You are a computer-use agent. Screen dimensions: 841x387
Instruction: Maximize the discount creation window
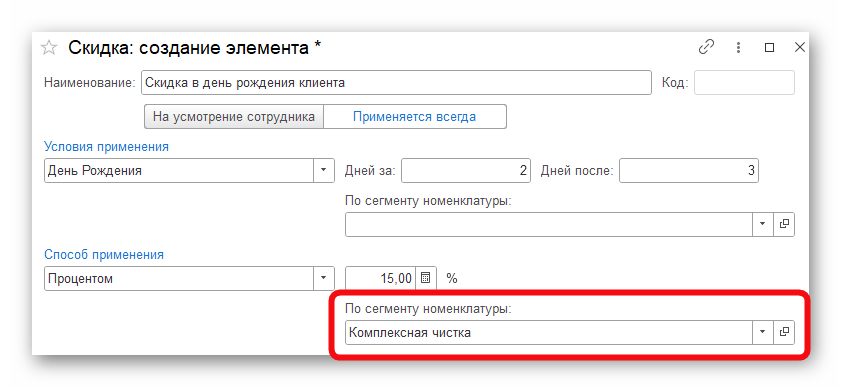pos(769,48)
